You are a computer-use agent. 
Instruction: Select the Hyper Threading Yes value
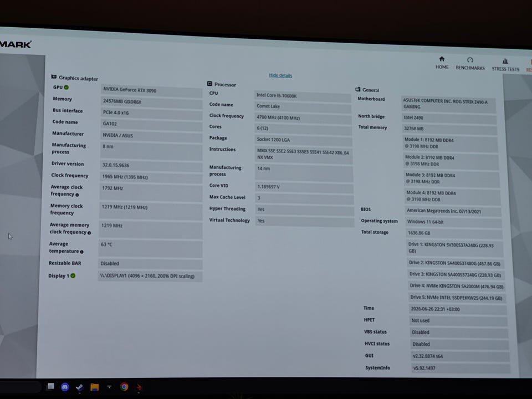click(x=305, y=209)
